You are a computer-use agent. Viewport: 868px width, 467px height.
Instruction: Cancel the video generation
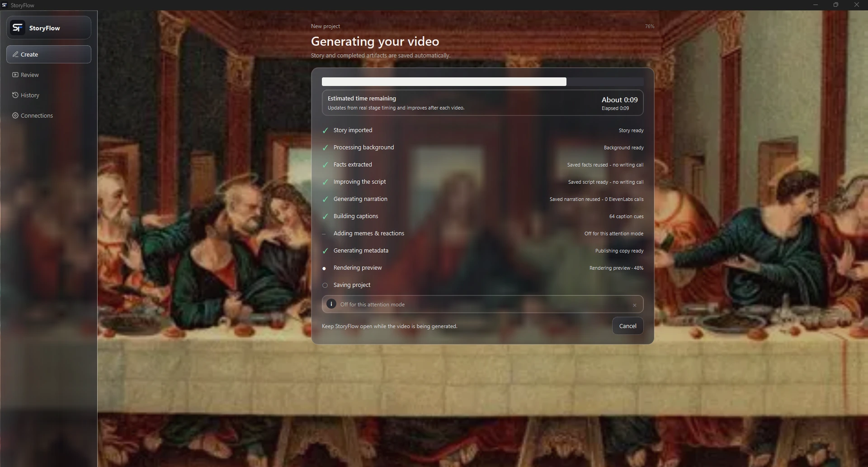[x=627, y=326]
